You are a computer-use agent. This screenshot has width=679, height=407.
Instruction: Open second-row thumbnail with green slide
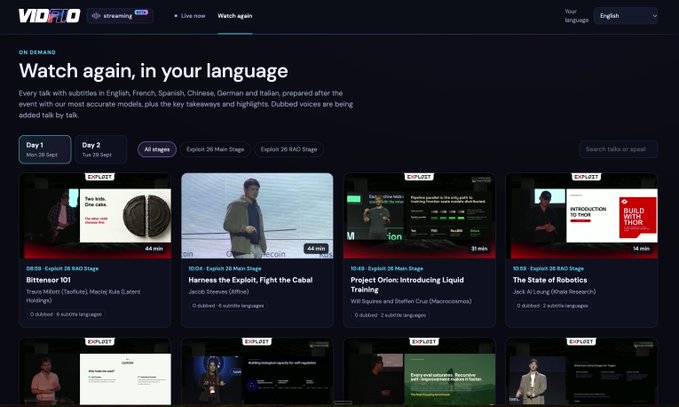click(419, 371)
